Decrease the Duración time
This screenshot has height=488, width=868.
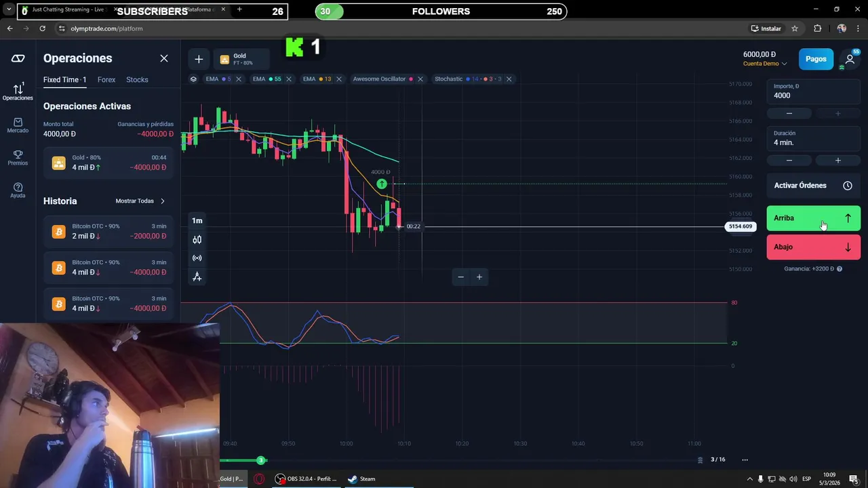789,160
